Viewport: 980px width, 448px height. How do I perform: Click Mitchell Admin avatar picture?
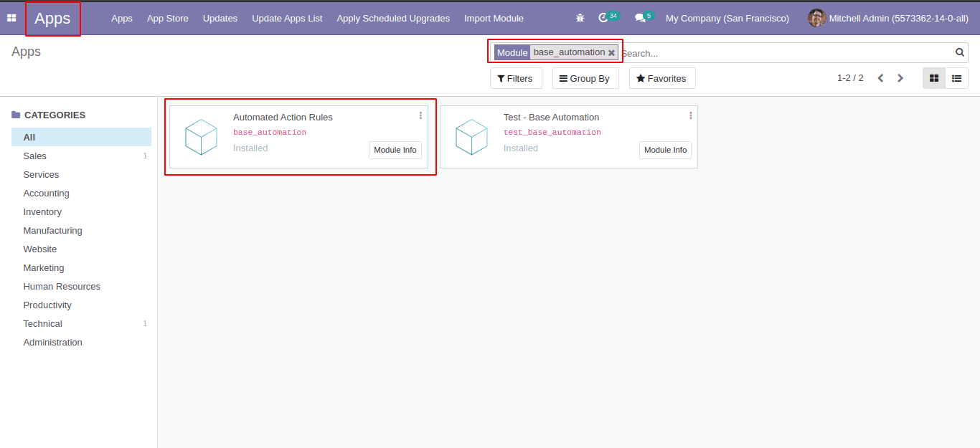816,18
